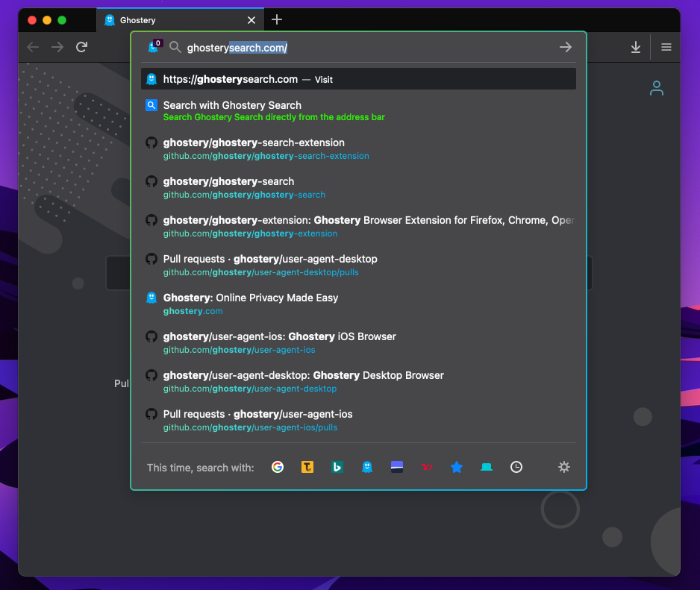The image size is (700, 590).
Task: Open Ghostery: Online Privacy Made Easy result
Action: coord(358,304)
